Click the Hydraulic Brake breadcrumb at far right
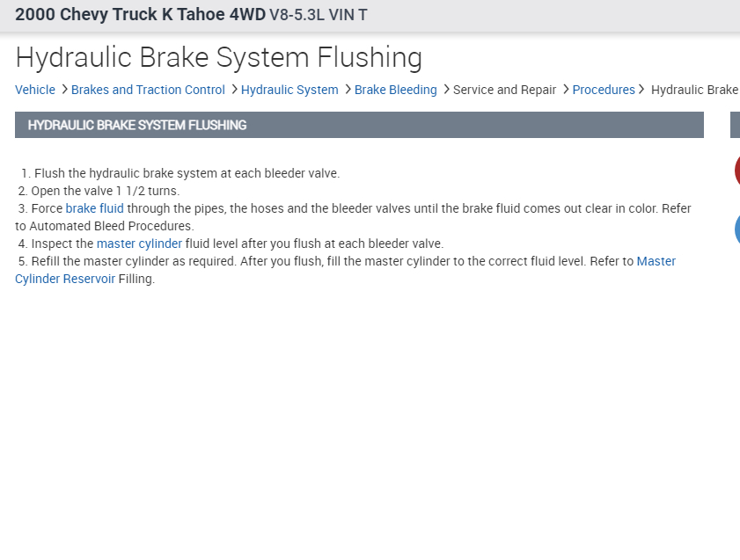 (694, 90)
